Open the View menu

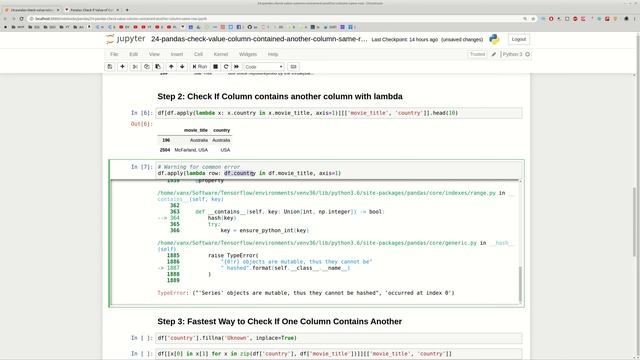point(154,54)
